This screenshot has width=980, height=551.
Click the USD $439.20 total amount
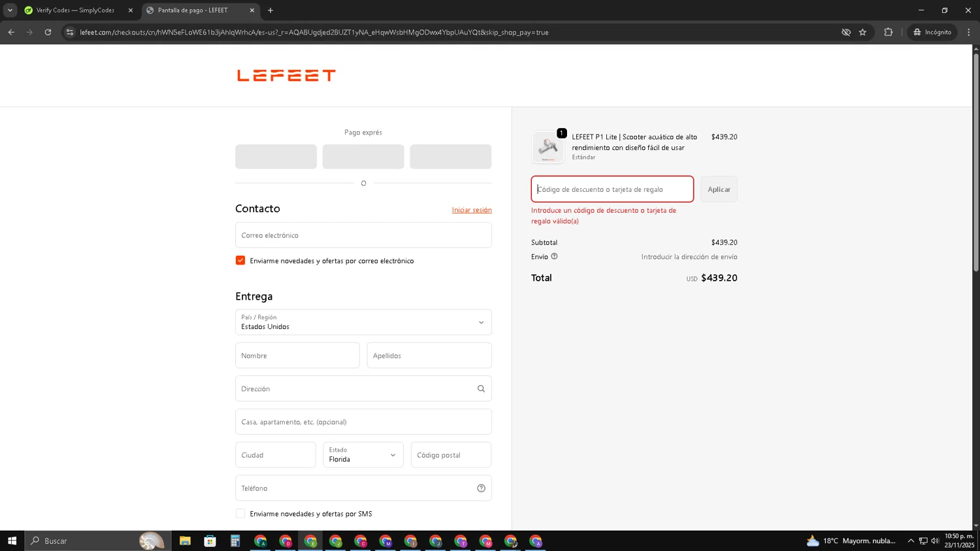pyautogui.click(x=711, y=278)
